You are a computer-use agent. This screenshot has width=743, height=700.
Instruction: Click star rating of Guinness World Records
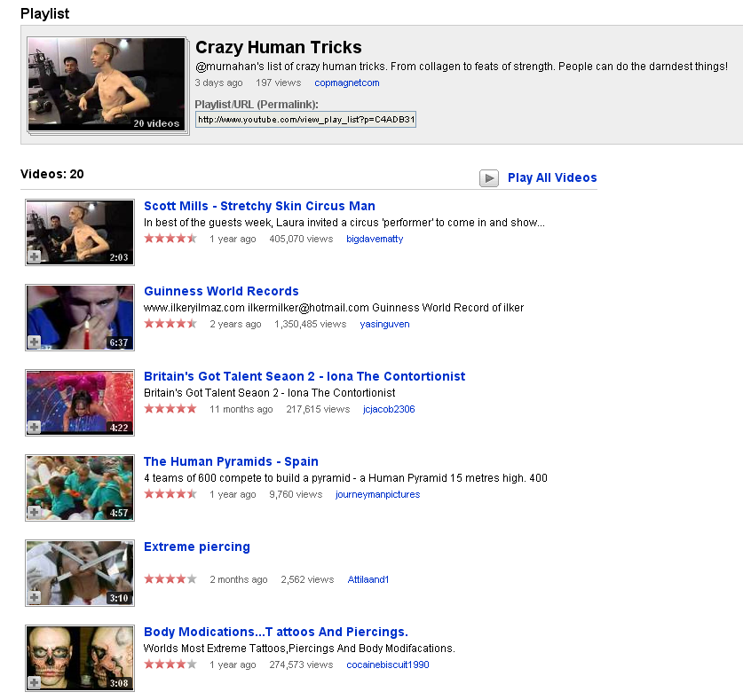click(170, 324)
